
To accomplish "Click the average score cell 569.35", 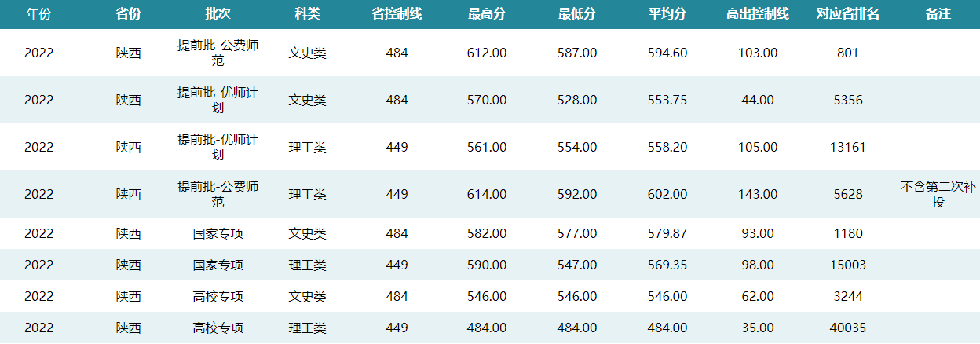I will pos(667,265).
